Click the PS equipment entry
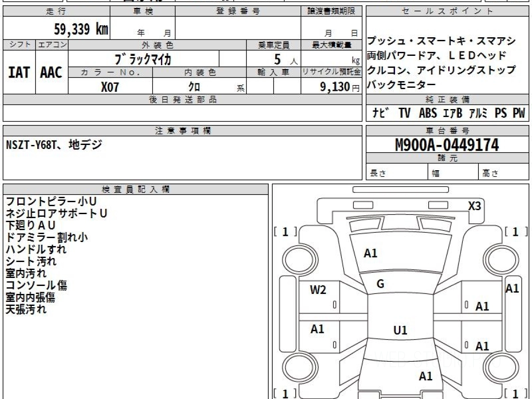 coord(501,113)
